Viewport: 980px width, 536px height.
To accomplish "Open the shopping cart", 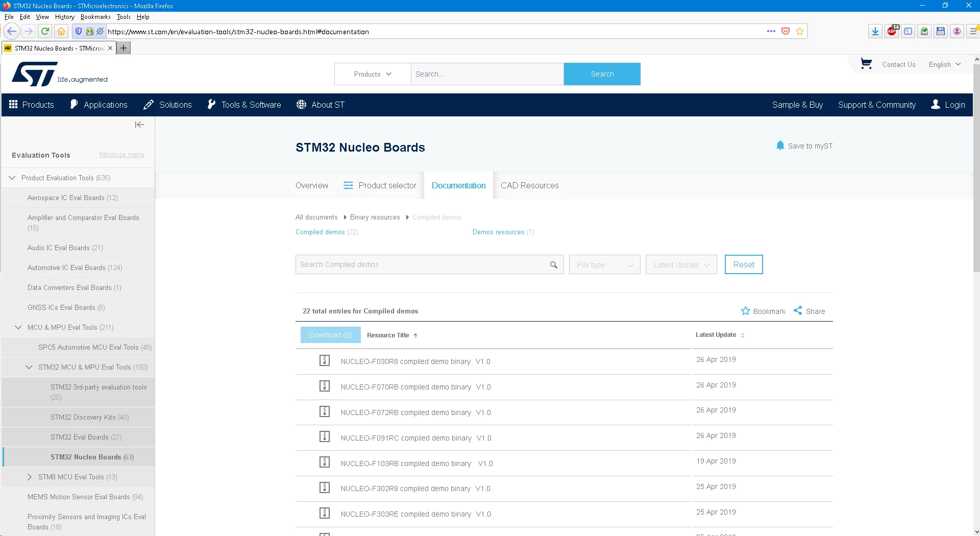I will [x=866, y=64].
